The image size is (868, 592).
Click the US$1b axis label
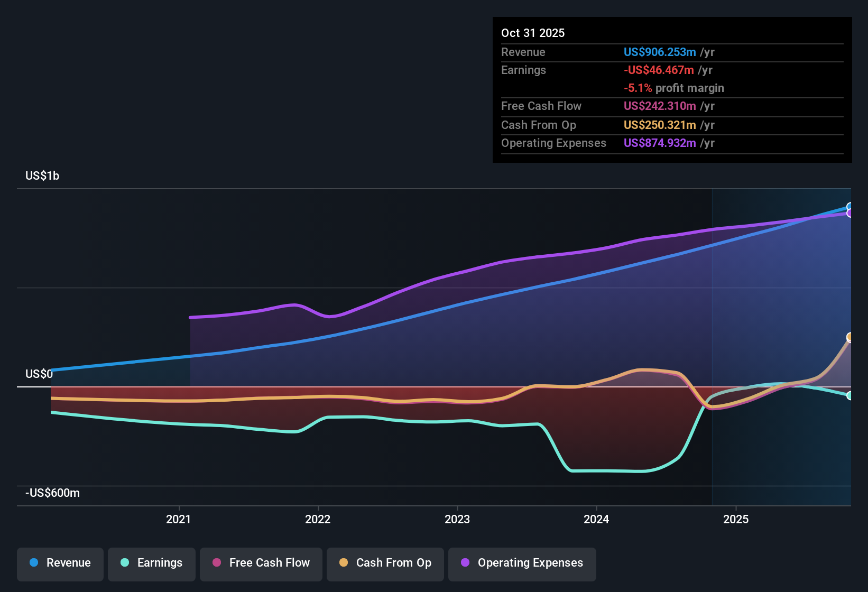coord(42,175)
